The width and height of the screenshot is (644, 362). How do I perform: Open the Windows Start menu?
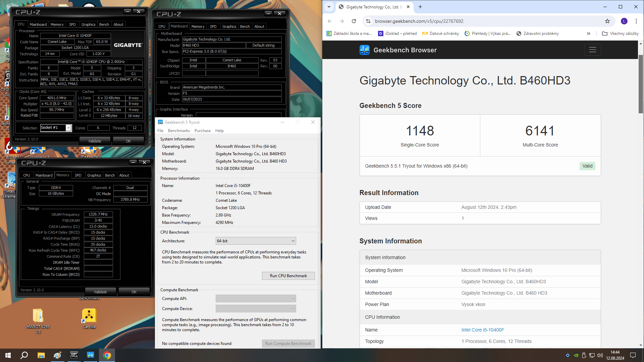pos(8,355)
